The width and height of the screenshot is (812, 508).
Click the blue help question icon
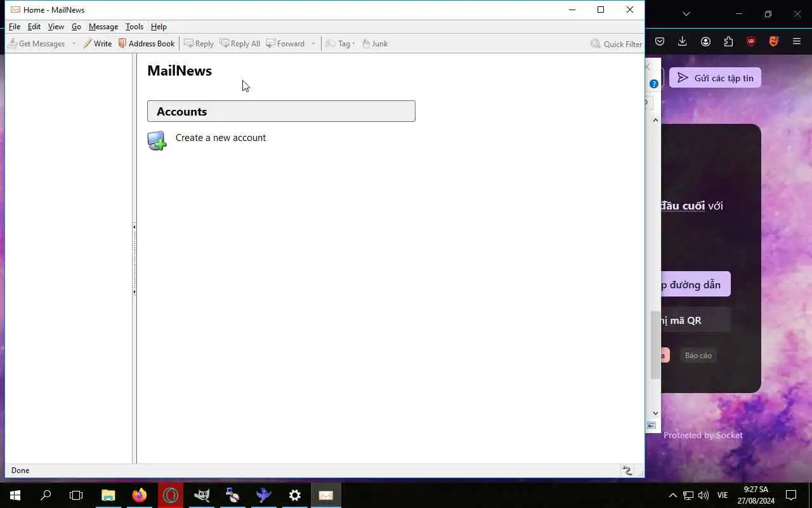[x=653, y=84]
